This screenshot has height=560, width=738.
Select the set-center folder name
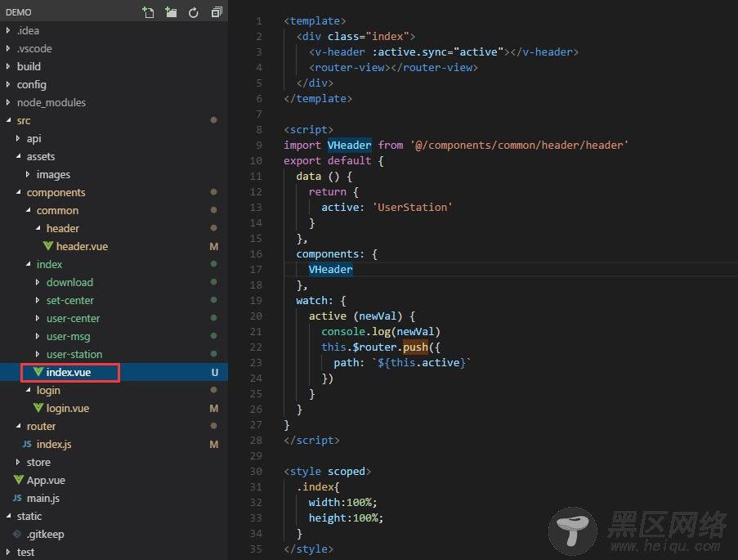coord(70,300)
